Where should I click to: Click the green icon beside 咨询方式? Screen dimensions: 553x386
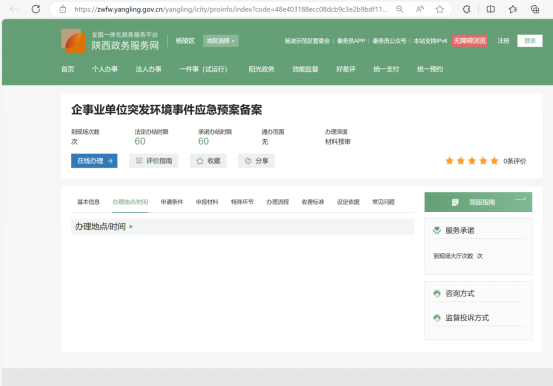(x=437, y=294)
